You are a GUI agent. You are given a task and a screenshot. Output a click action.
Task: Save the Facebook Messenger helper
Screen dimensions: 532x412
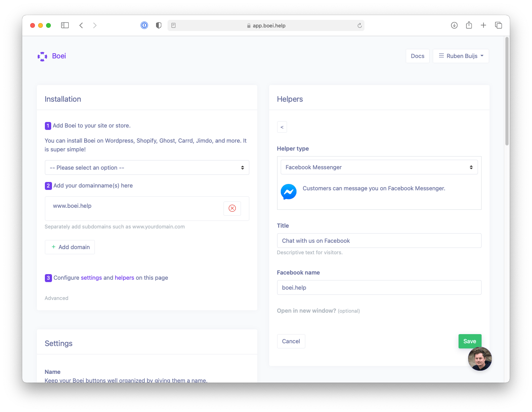pos(470,341)
